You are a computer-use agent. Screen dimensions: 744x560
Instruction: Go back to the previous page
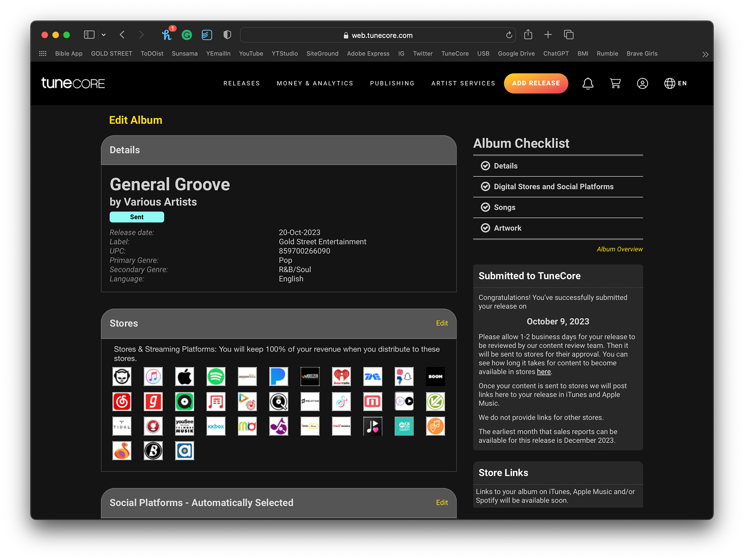pyautogui.click(x=122, y=35)
